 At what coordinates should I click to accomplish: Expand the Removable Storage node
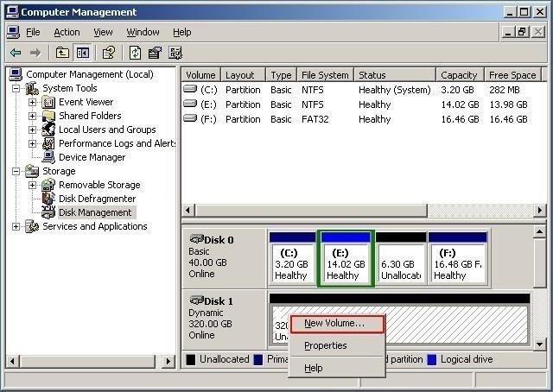32,185
